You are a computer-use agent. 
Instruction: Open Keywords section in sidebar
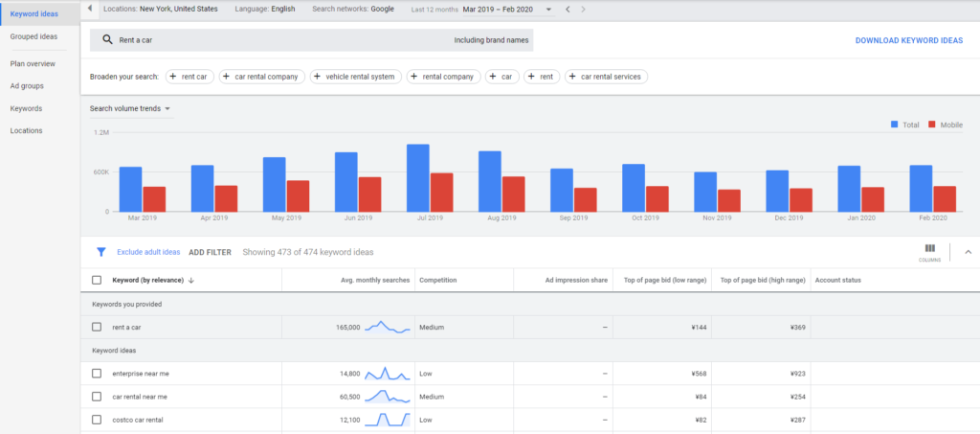click(26, 109)
